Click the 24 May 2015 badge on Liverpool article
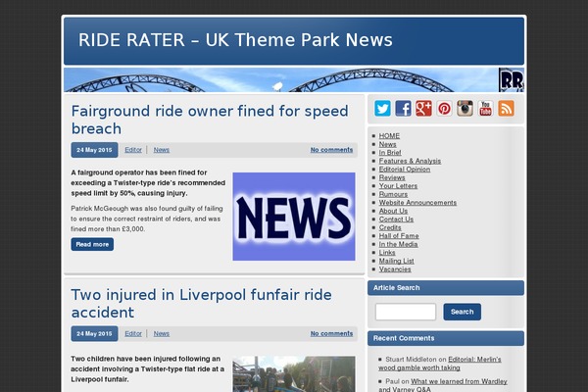588x392 pixels. point(94,333)
